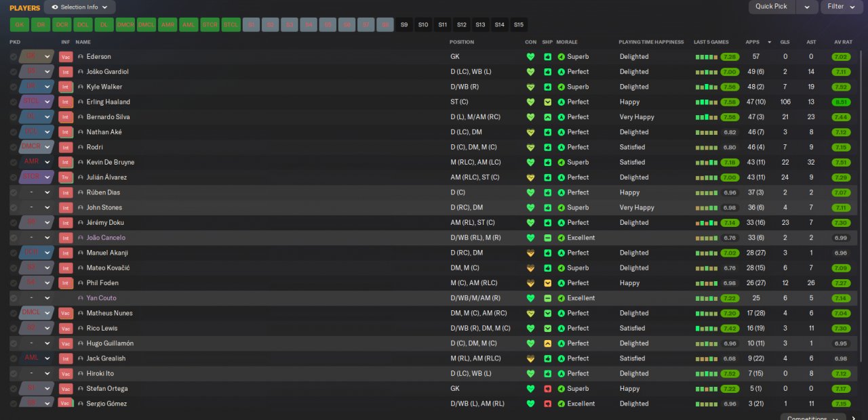Click Julián Álvarez's yellow condition heart icon
This screenshot has width=868, height=420.
point(530,177)
